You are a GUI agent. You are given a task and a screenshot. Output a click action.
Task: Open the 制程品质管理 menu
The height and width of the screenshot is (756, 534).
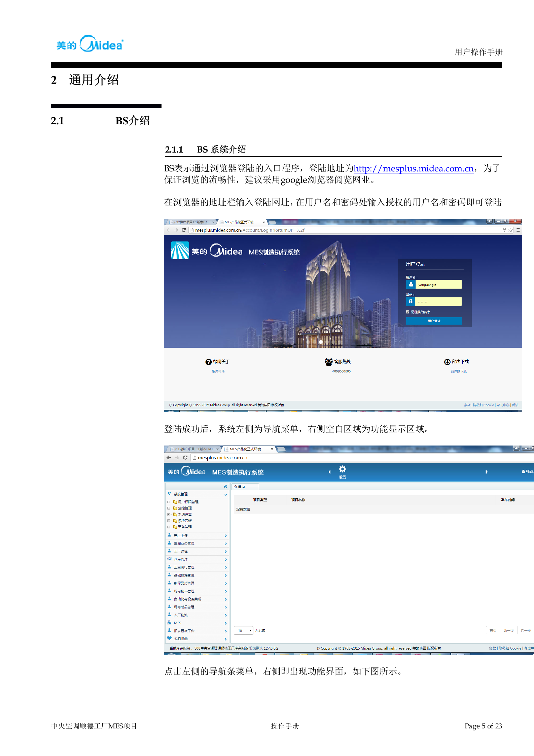click(197, 583)
